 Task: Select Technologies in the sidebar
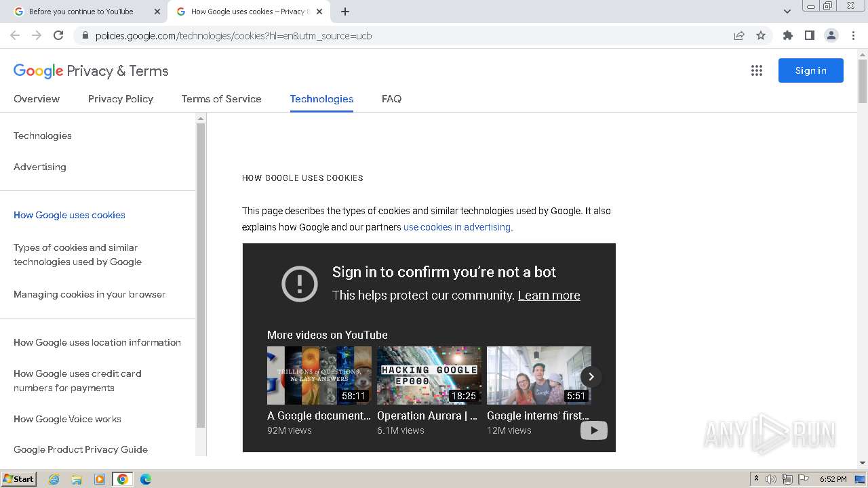pyautogui.click(x=43, y=136)
